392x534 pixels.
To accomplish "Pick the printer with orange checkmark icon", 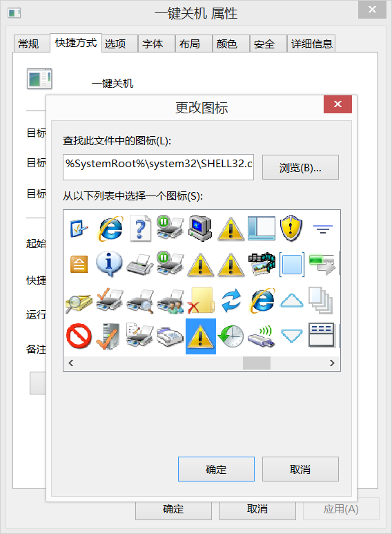I will (x=109, y=301).
